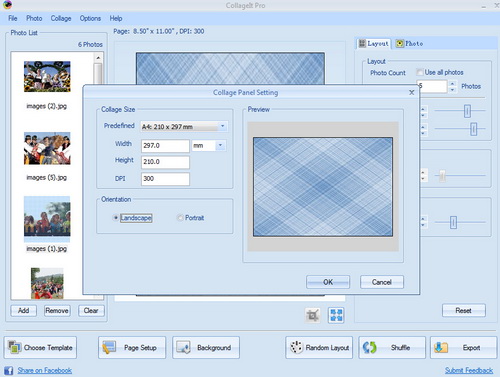Screen dimensions: 500x377
Task: Click the Remove photo button
Action: click(57, 311)
